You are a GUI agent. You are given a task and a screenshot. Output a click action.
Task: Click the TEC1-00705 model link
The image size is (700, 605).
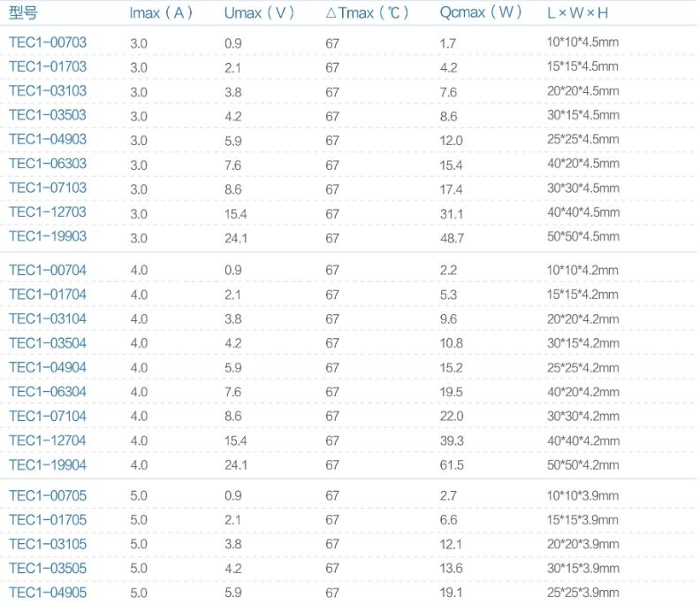[x=48, y=495]
